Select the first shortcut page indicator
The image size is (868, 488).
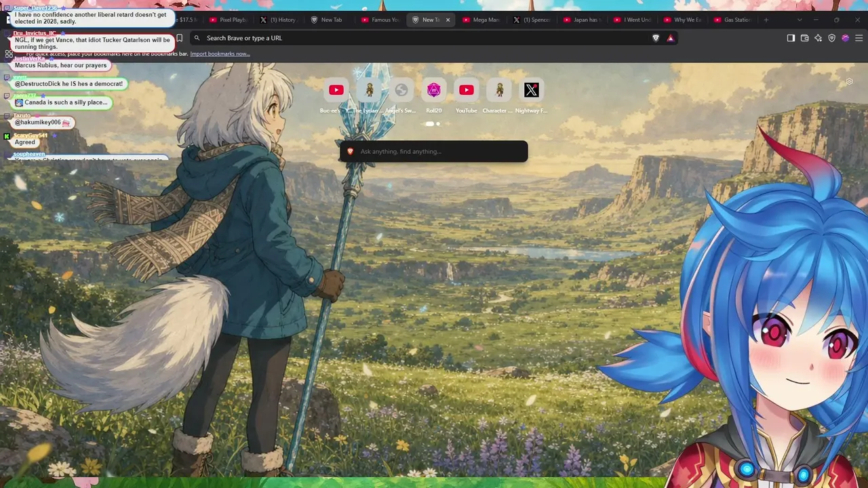[429, 123]
